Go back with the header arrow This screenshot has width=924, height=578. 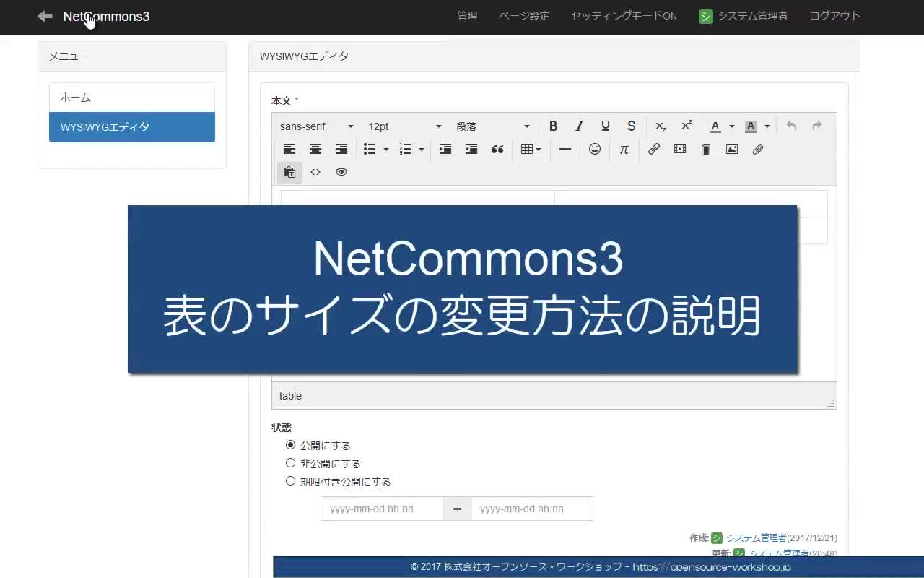(45, 16)
